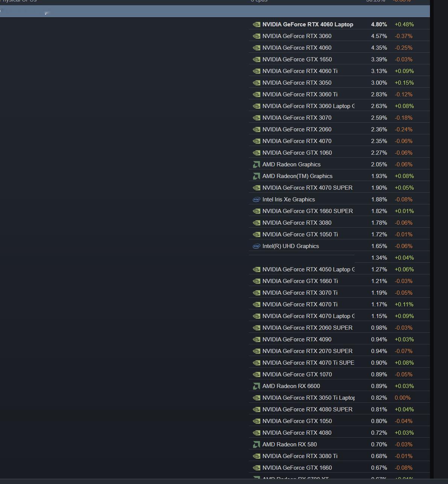
Task: Click the NVIDIA icon beside RTX 4070 Laptop
Action: (x=257, y=316)
